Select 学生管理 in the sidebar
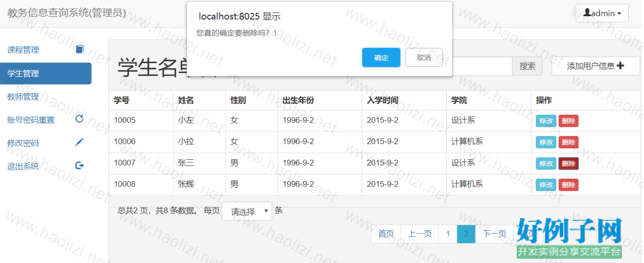644x263 pixels. click(45, 73)
